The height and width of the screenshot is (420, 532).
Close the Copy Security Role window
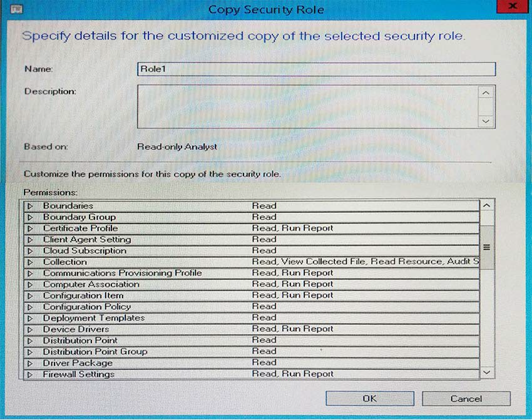pyautogui.click(x=513, y=6)
